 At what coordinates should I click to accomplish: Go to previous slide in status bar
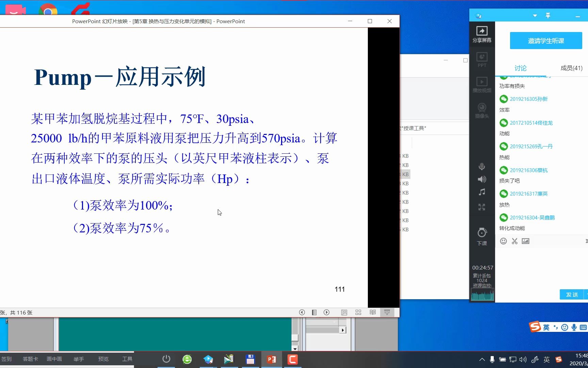(x=302, y=312)
